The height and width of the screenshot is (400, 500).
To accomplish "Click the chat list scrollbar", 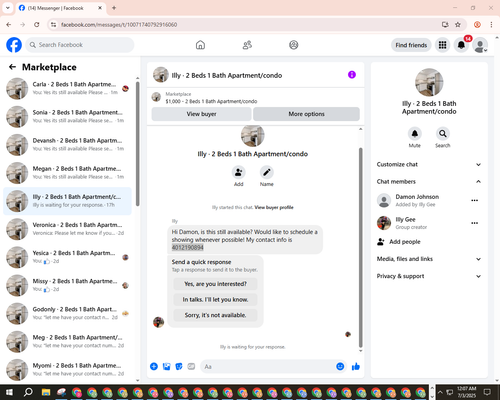I will pyautogui.click(x=137, y=144).
